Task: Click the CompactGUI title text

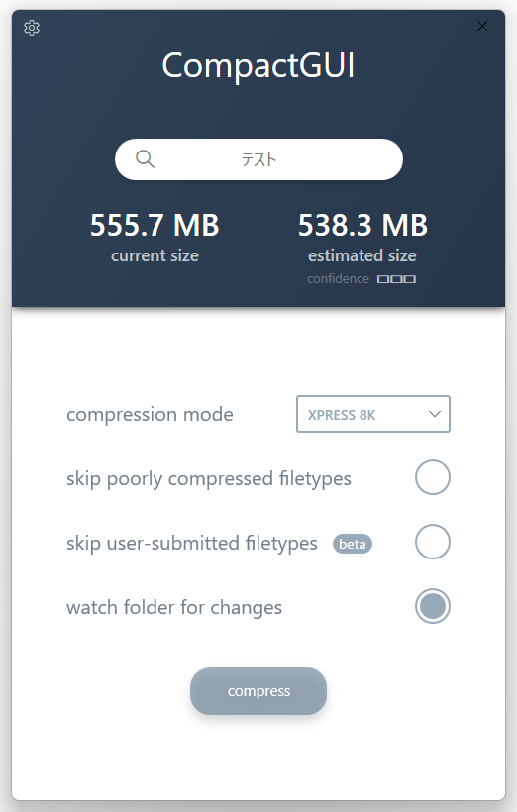Action: [258, 65]
